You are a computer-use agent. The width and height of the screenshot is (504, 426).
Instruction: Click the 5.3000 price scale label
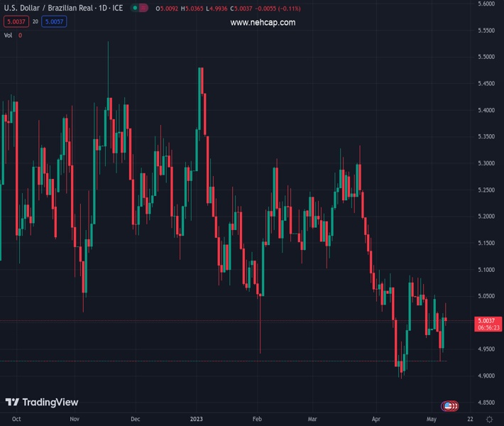(486, 163)
